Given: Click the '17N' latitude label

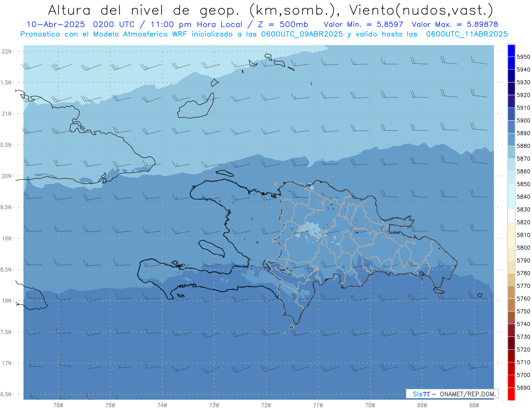Looking at the screenshot, I should tap(7, 363).
